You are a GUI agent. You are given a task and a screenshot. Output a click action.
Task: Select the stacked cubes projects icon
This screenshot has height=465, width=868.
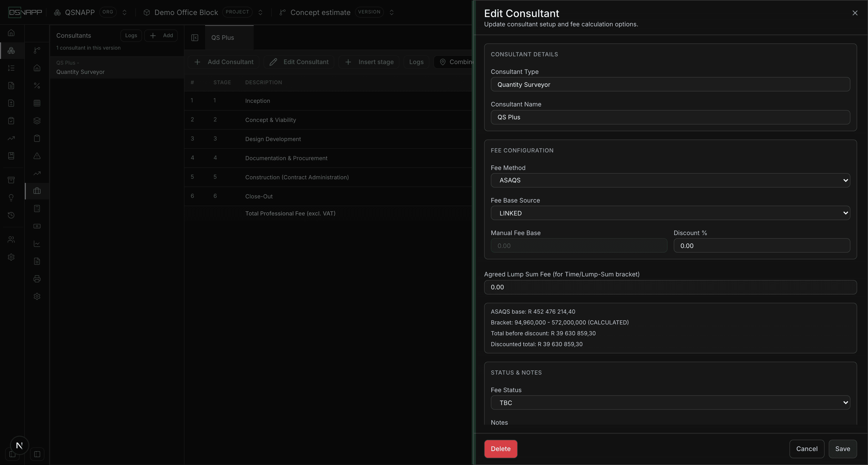(11, 50)
